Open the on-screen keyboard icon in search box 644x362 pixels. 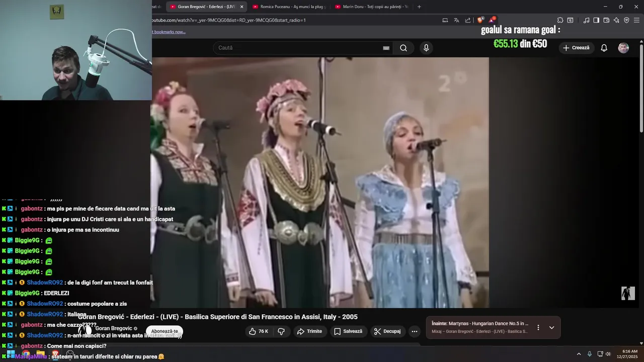[x=386, y=48]
